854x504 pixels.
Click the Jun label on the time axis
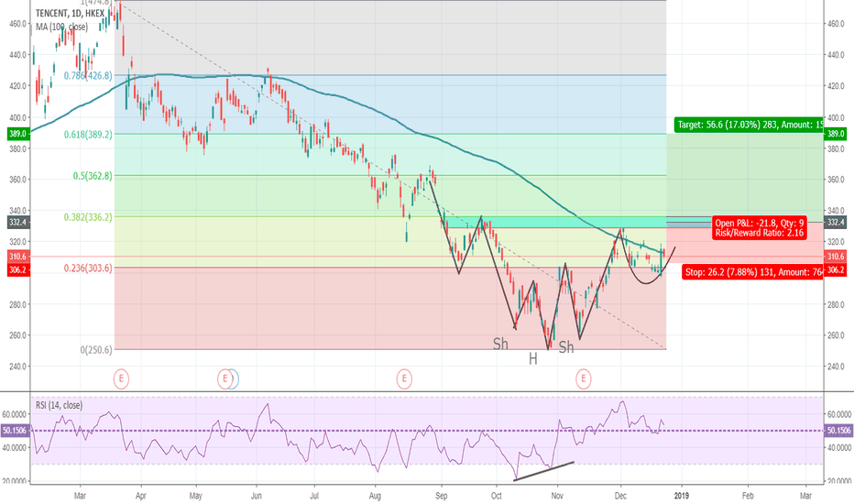click(x=256, y=495)
